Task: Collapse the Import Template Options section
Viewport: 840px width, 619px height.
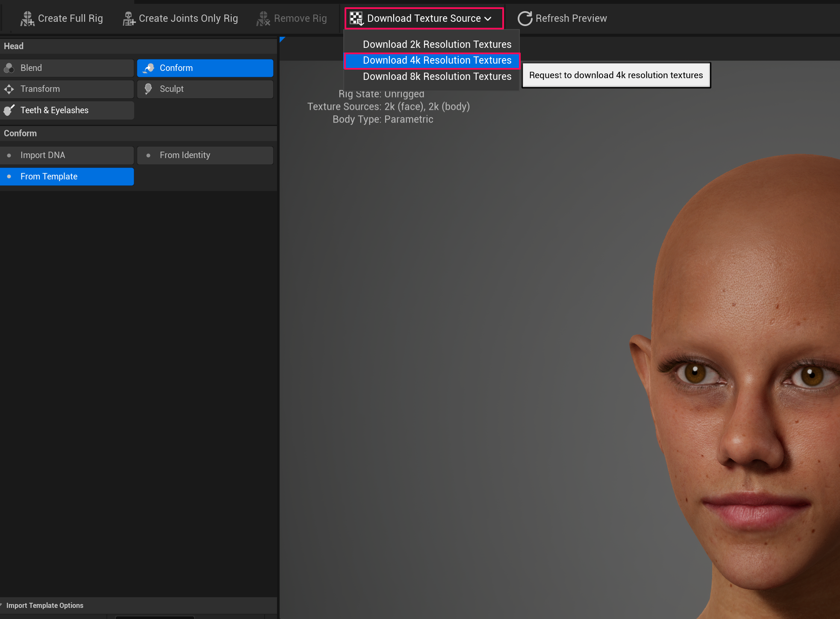Action: coord(45,605)
